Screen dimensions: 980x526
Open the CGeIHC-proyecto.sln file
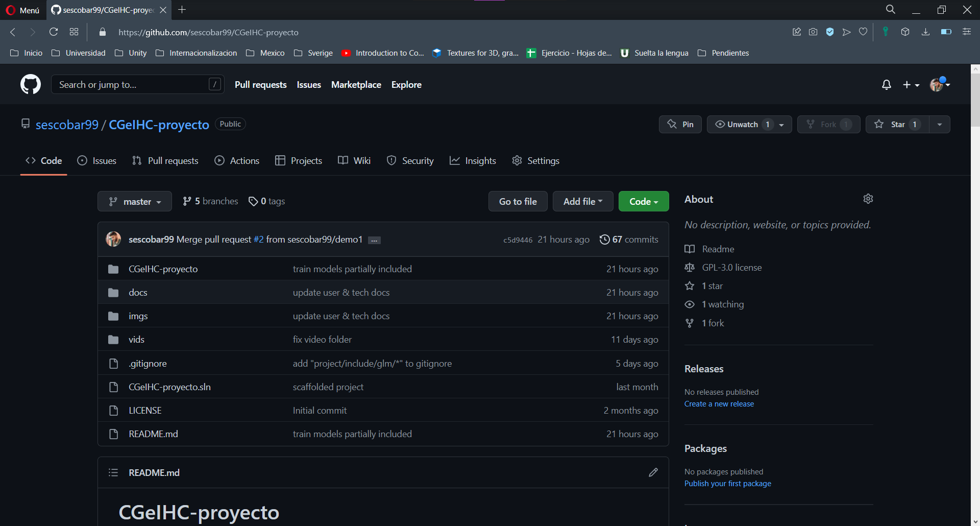tap(169, 387)
